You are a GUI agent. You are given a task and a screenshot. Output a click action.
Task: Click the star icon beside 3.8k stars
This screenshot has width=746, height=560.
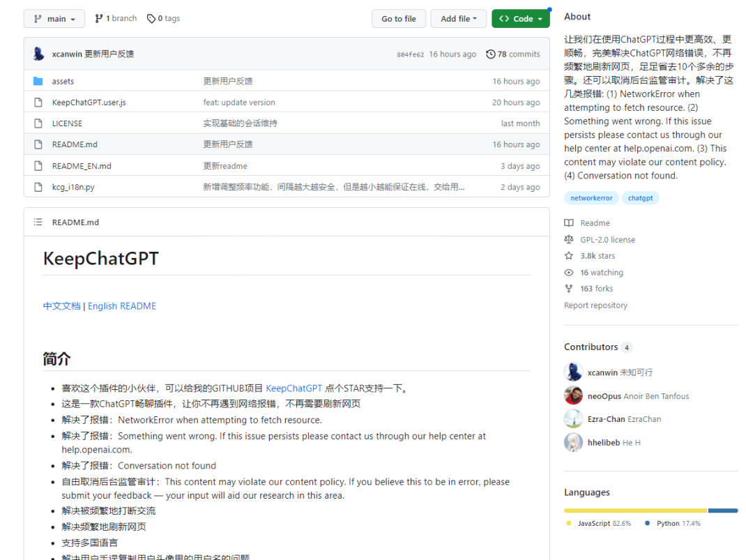point(568,255)
